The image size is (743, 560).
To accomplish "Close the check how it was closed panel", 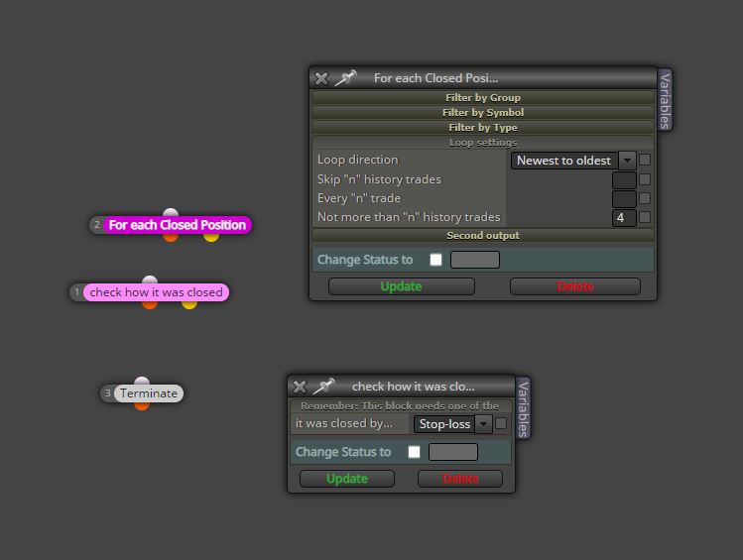I will [300, 387].
